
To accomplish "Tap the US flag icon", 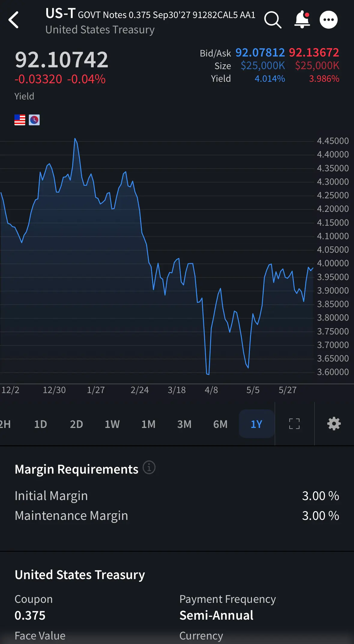I will (20, 120).
